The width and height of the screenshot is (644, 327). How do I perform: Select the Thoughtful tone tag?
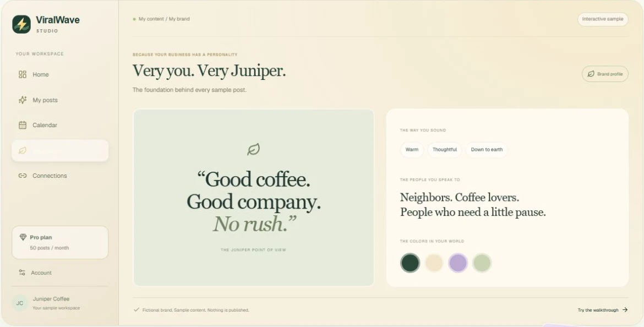click(445, 150)
